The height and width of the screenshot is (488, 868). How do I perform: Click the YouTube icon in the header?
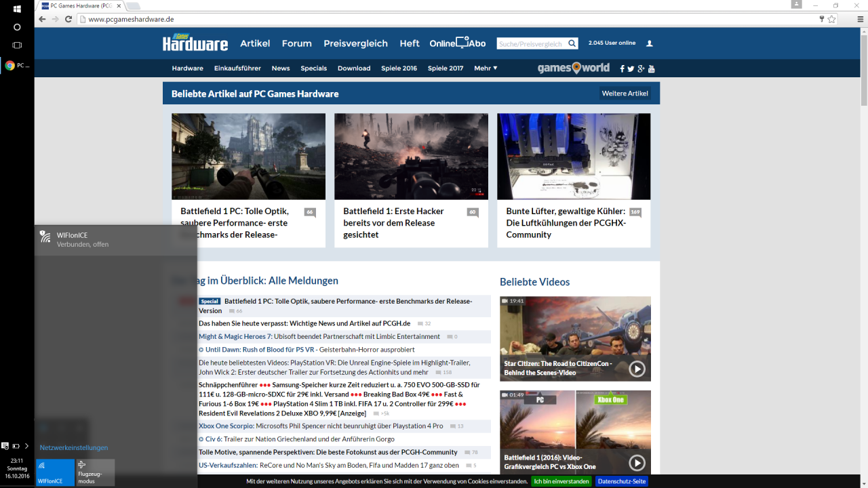pos(652,68)
